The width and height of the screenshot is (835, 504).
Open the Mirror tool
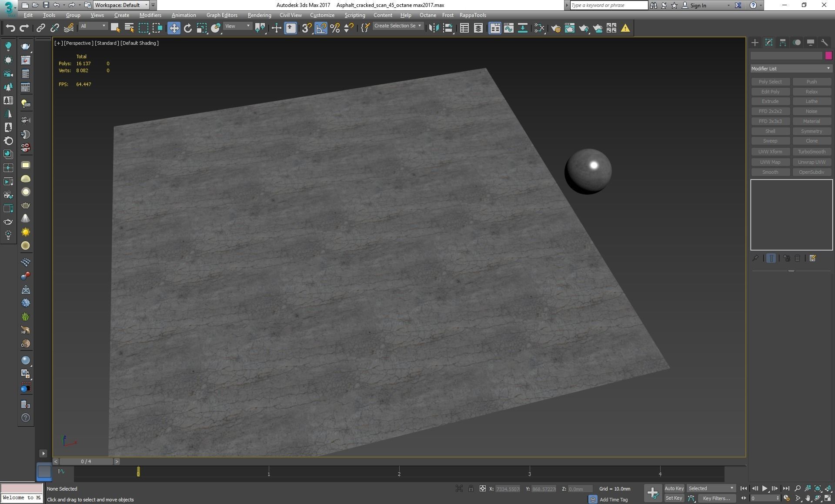tap(434, 28)
